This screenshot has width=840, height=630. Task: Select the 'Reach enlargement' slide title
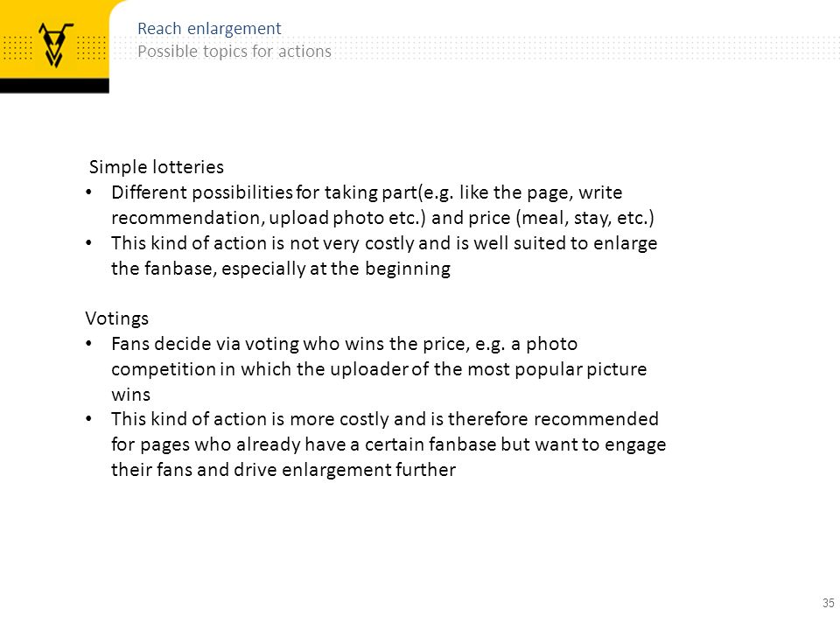pyautogui.click(x=209, y=28)
